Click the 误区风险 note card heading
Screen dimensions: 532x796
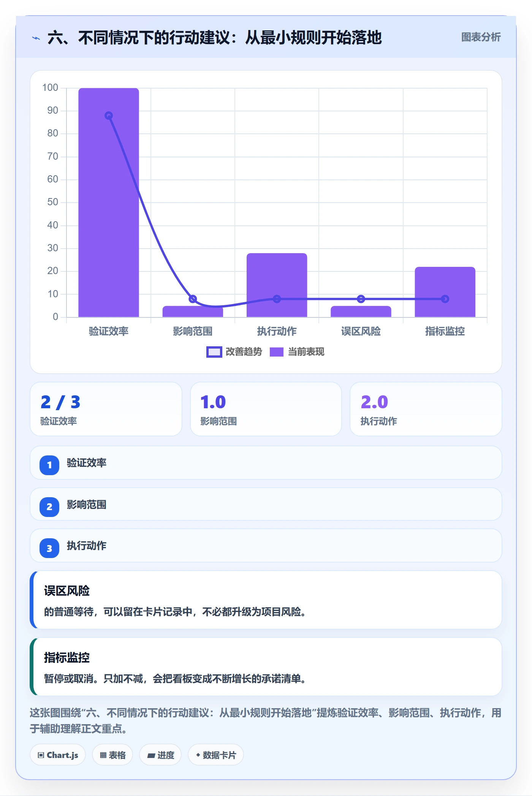[67, 591]
